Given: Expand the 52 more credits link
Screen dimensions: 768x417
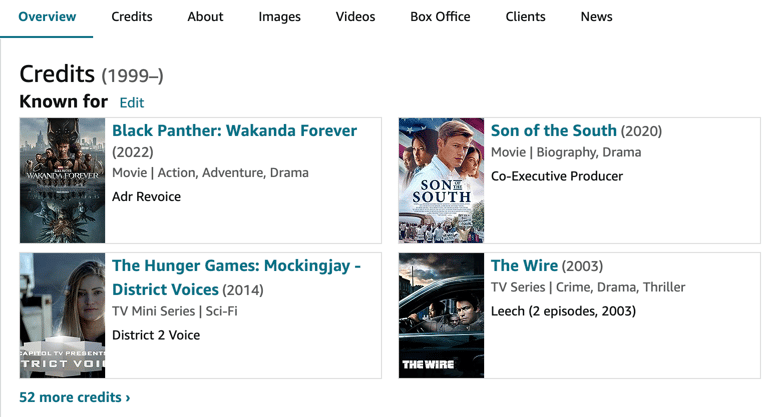Looking at the screenshot, I should pyautogui.click(x=75, y=398).
